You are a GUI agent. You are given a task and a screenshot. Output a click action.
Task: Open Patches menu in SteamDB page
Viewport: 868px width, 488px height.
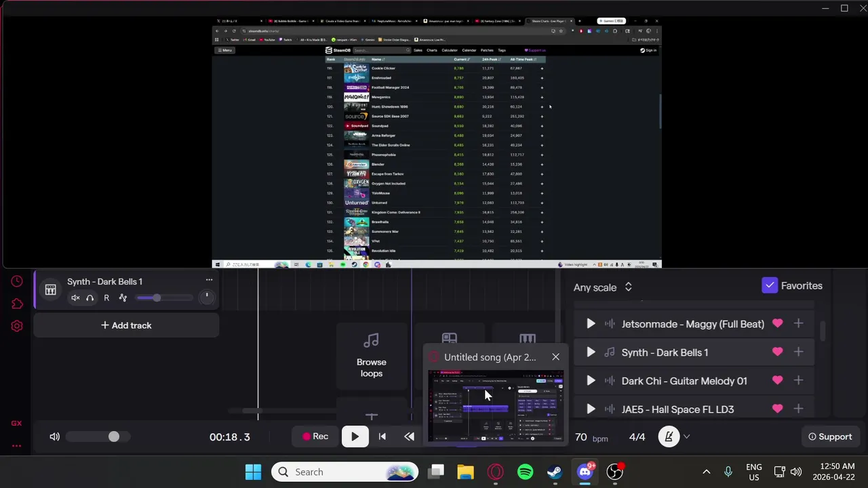[487, 50]
